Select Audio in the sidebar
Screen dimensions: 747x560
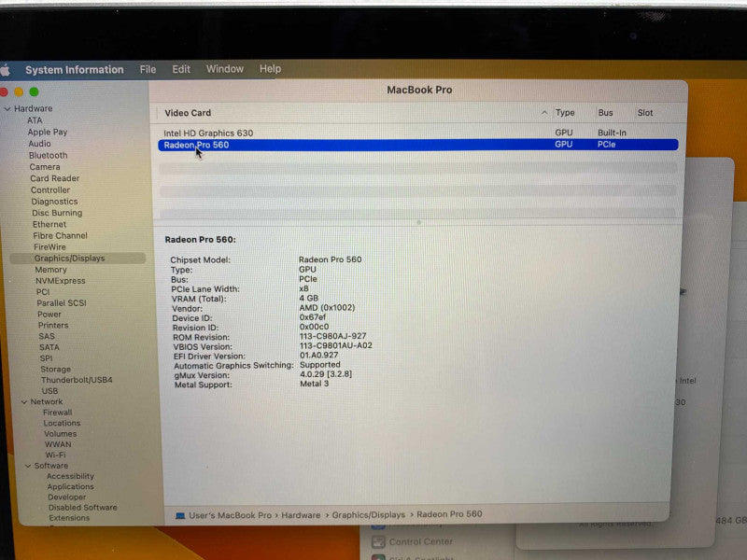click(x=39, y=144)
